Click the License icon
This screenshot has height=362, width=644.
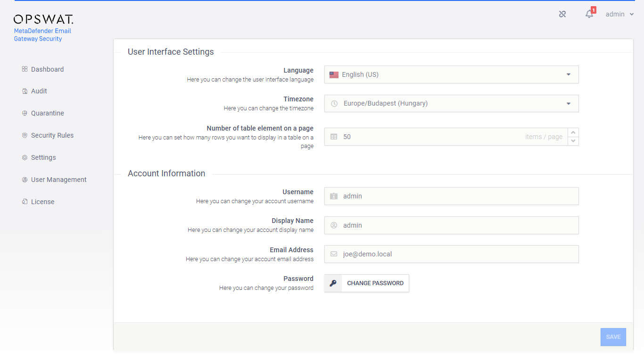tap(25, 202)
